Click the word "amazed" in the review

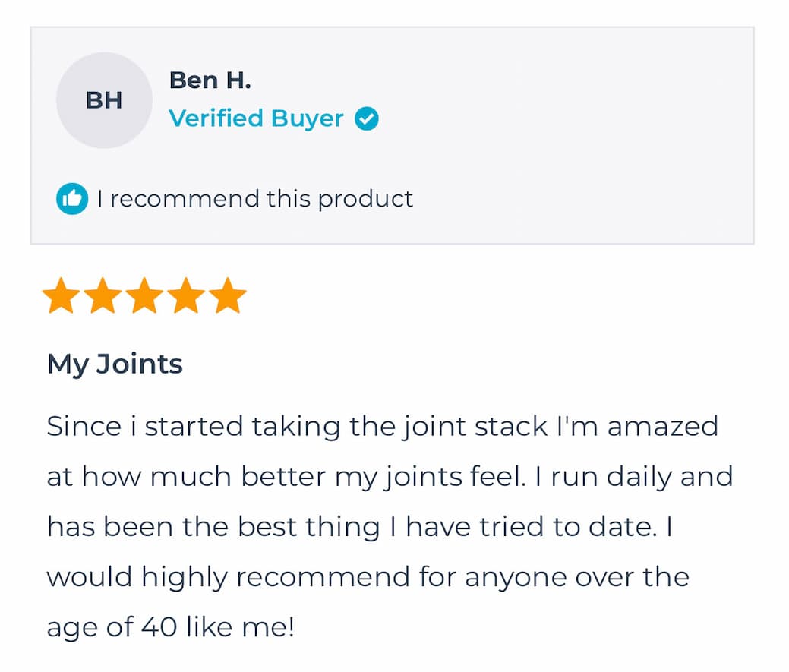[662, 426]
